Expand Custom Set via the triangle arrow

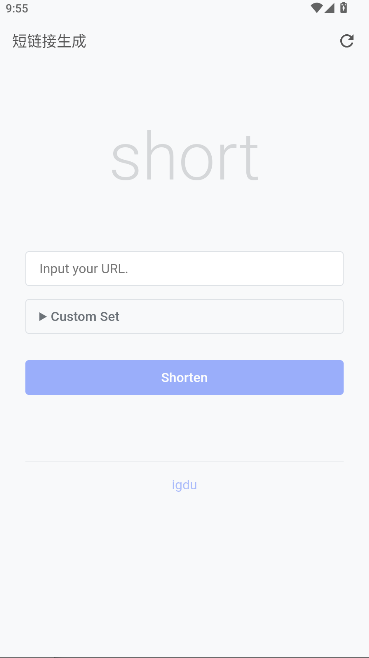(x=42, y=316)
